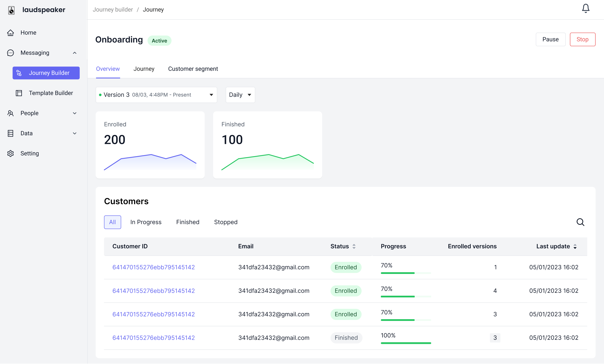Switch to the Customer segment tab
Viewport: 604px width, 364px height.
click(193, 69)
